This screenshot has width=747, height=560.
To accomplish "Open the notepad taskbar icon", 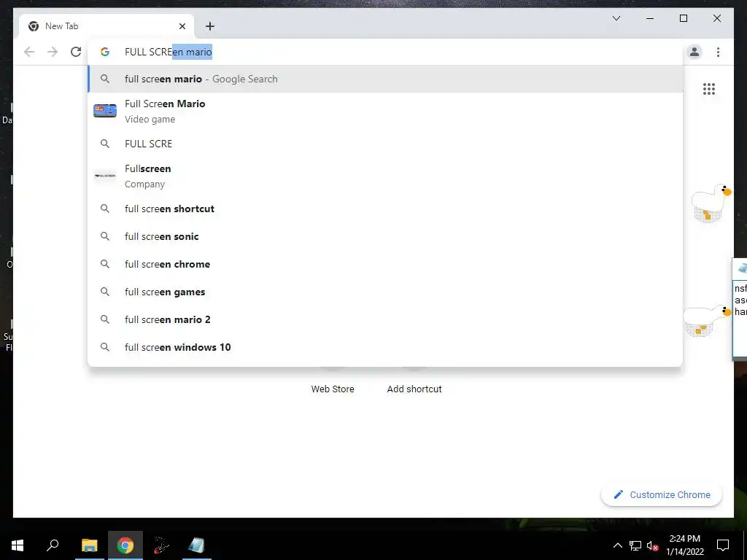I will [x=196, y=545].
